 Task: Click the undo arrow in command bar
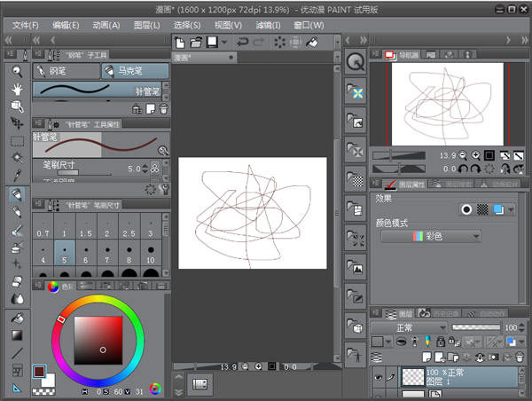[242, 42]
